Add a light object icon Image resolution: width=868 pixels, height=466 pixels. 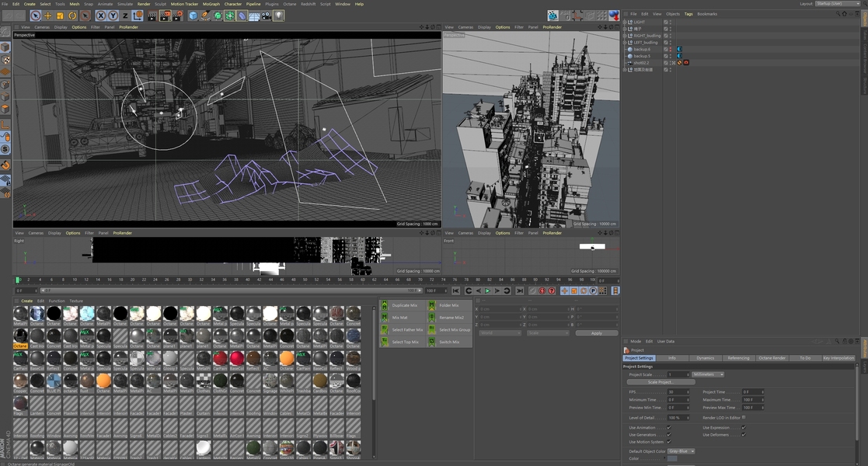click(278, 16)
